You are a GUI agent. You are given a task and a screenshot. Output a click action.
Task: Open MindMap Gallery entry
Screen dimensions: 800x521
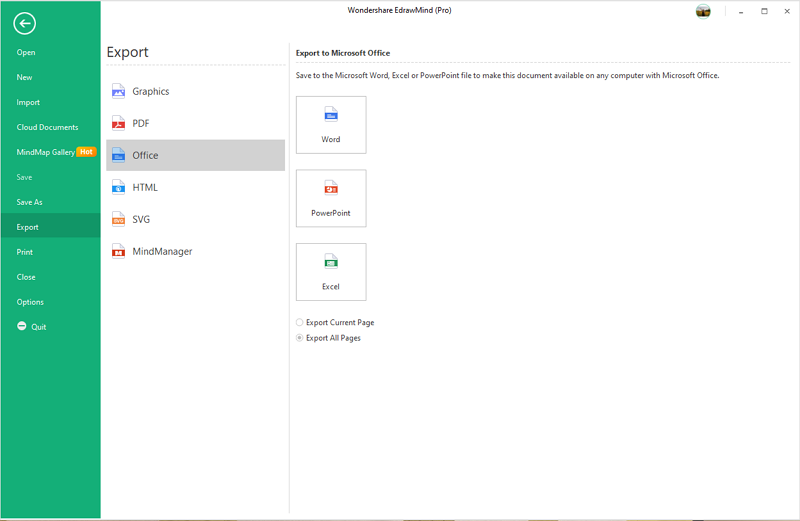(45, 152)
